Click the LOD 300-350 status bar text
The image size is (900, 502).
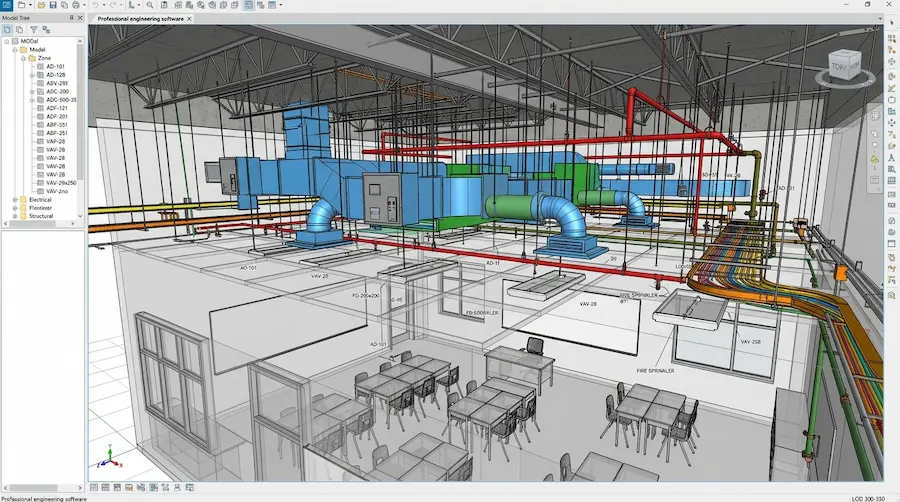pyautogui.click(x=868, y=499)
